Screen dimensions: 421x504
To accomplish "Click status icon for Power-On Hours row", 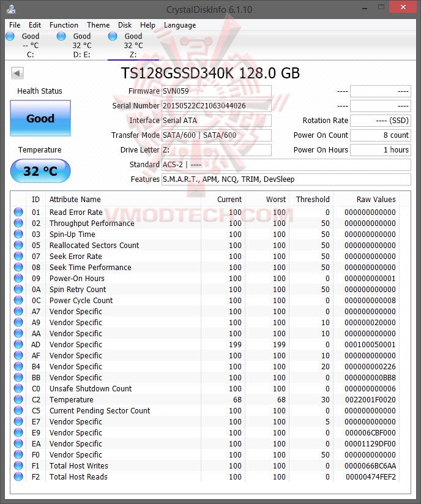I will [18, 278].
